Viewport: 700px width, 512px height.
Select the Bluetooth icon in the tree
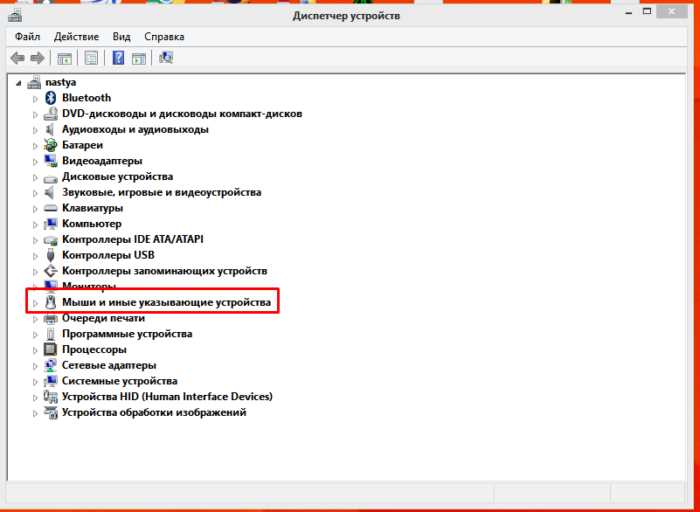coord(51,98)
